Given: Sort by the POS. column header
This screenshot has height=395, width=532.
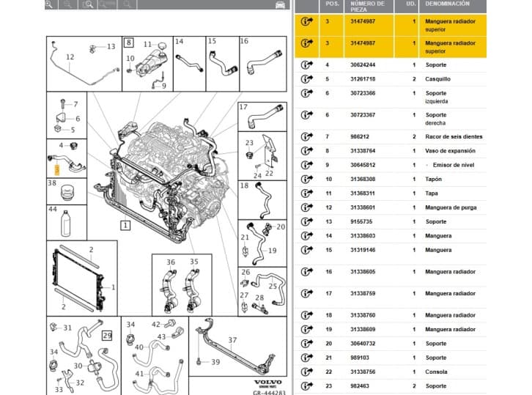Looking at the screenshot, I should coord(332,4).
